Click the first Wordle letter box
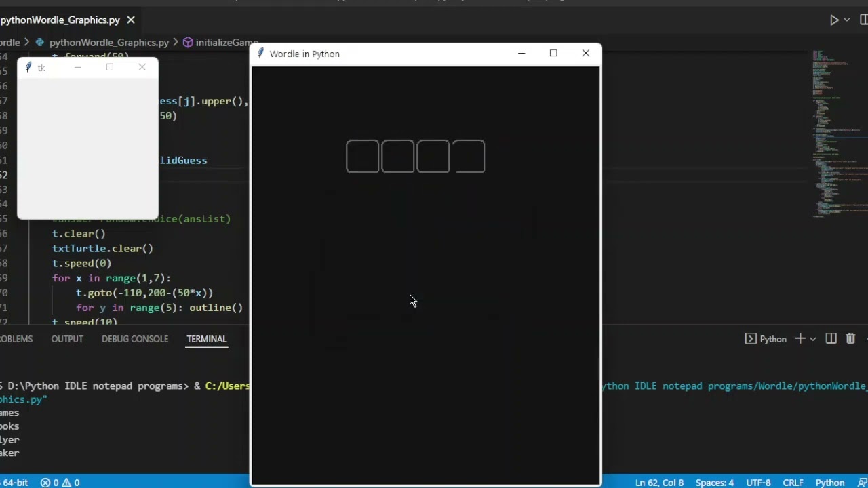 pos(363,157)
